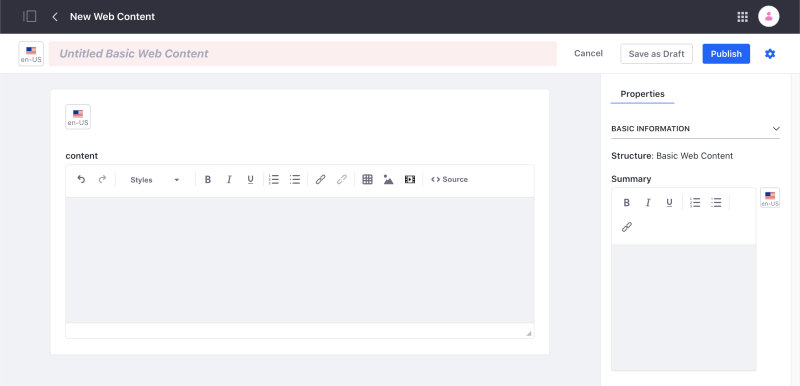This screenshot has width=800, height=386.
Task: Insert numbered list in the content editor
Action: [274, 179]
